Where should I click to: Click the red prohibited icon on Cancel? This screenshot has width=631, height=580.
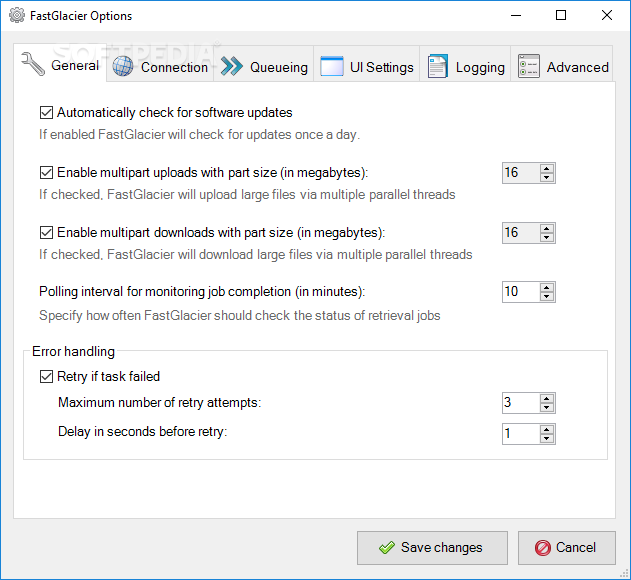tap(542, 548)
